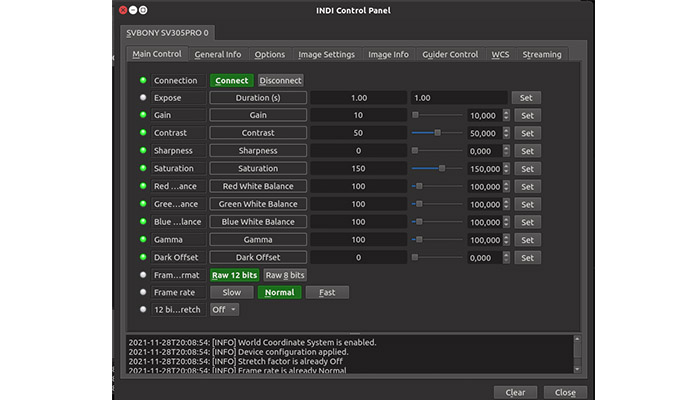Click the Expose row status indicator

[143, 98]
